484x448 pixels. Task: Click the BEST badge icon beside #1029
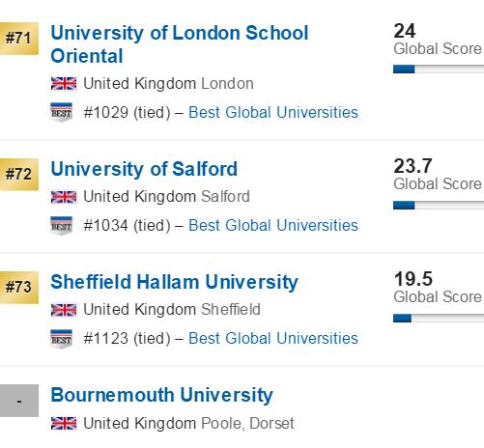pos(62,112)
